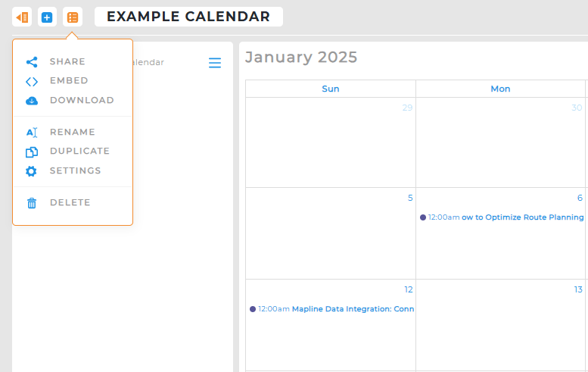
Task: Click the Rename text cursor icon
Action: (32, 133)
